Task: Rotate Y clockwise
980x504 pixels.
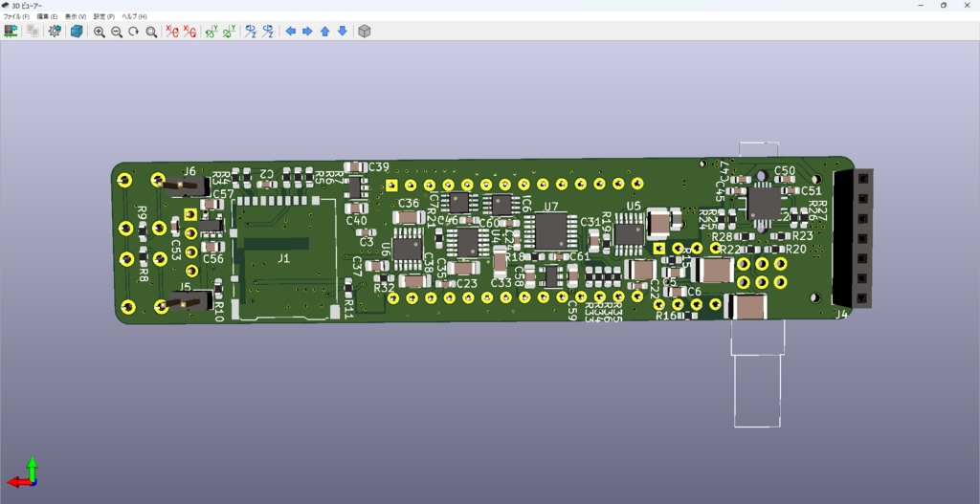Action: 212,32
